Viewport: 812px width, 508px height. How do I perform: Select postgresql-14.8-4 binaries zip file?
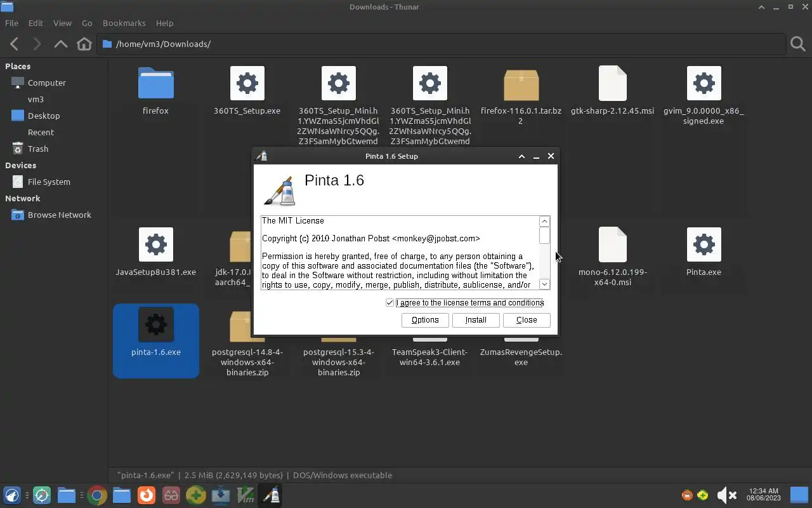(x=247, y=362)
